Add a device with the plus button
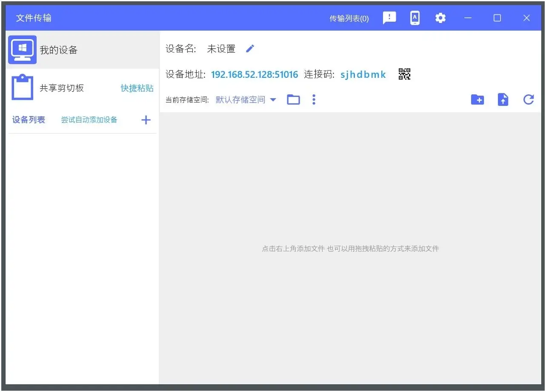 click(146, 119)
